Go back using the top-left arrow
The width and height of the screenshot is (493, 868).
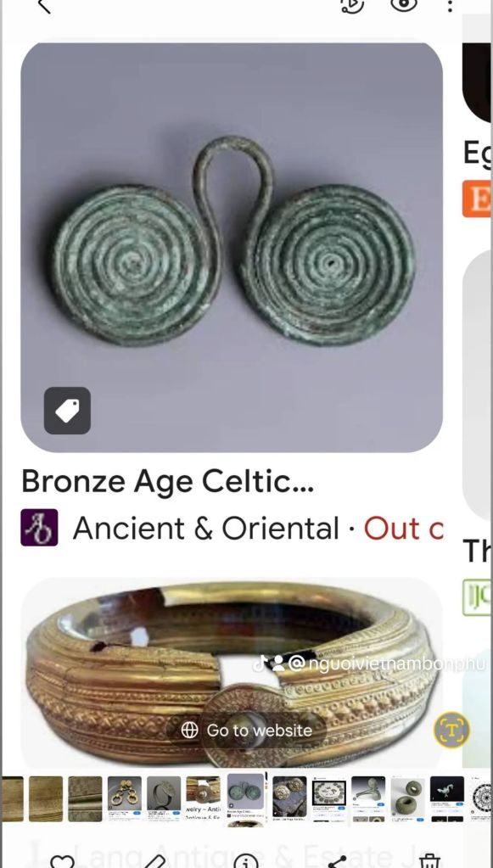point(44,6)
